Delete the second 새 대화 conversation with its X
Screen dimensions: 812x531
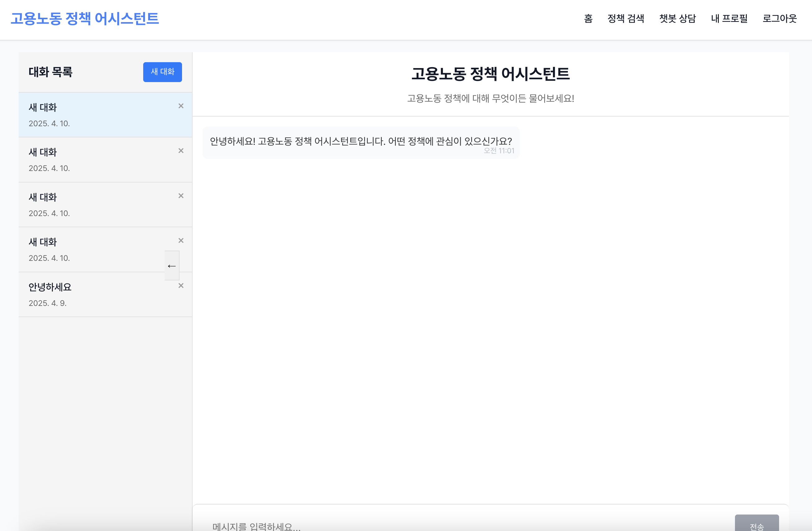click(181, 150)
